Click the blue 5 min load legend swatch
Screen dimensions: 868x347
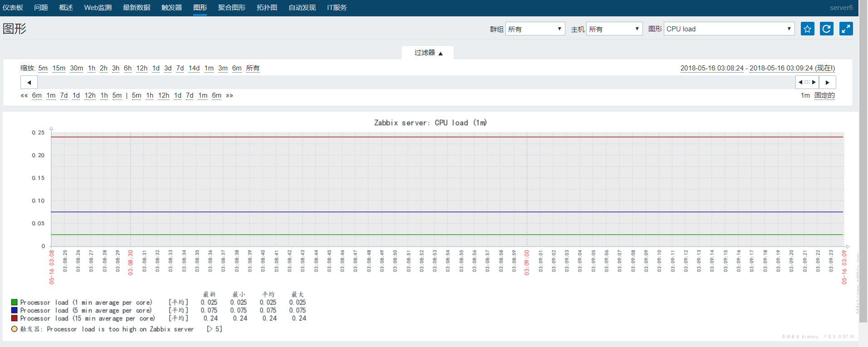coord(14,310)
